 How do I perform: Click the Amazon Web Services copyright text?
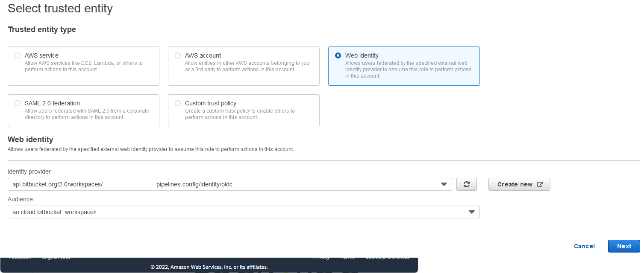[x=209, y=267]
